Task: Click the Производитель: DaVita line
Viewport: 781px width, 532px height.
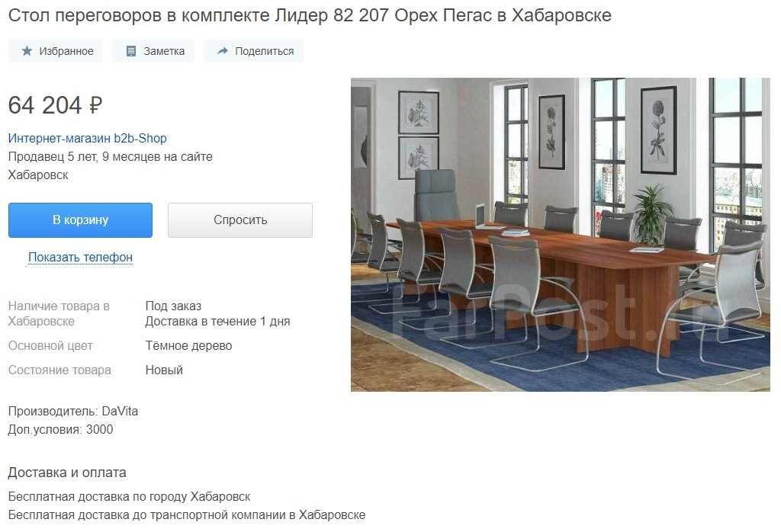Action: pos(72,411)
